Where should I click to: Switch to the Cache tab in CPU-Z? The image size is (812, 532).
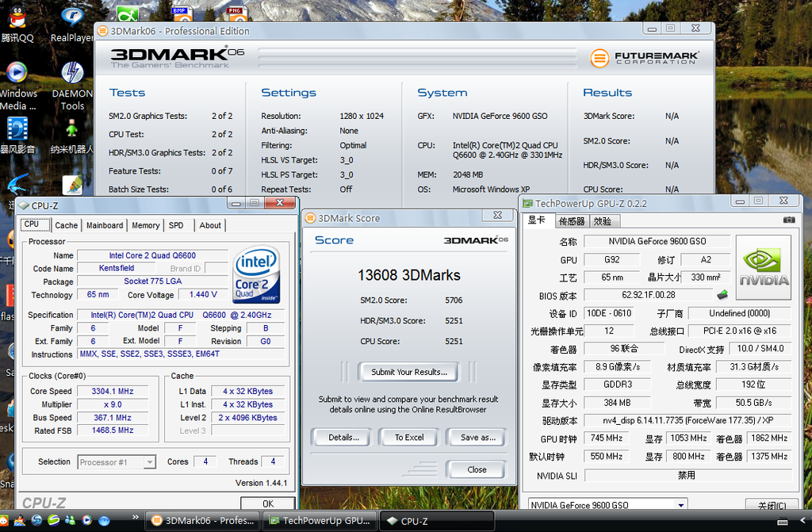click(x=67, y=225)
